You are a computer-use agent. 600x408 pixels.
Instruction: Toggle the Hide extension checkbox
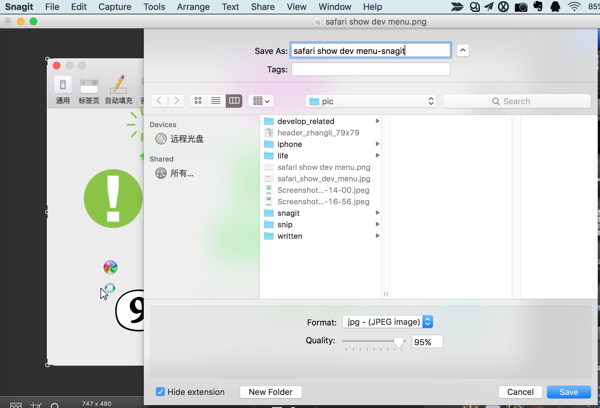[160, 392]
